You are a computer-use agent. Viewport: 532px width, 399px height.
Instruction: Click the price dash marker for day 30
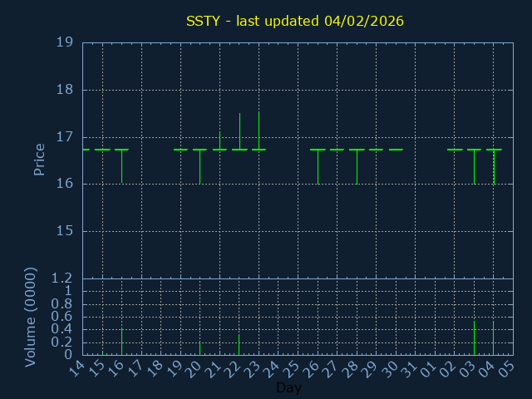click(396, 150)
